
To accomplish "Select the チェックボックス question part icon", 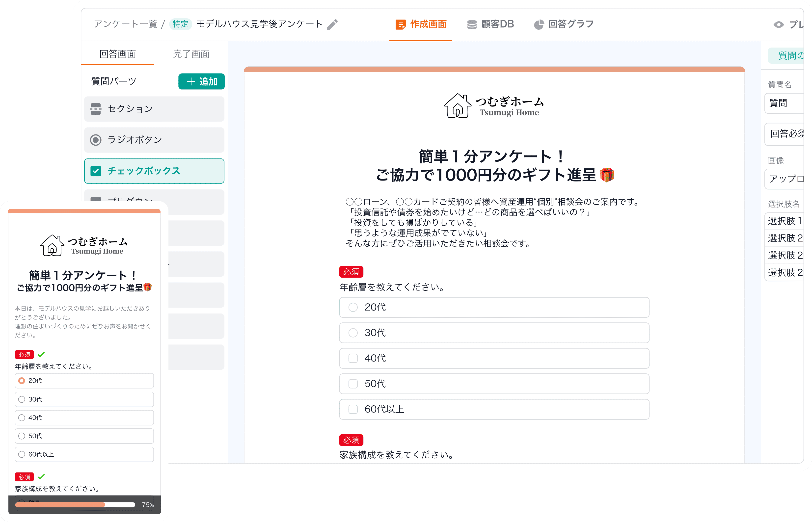I will point(96,171).
